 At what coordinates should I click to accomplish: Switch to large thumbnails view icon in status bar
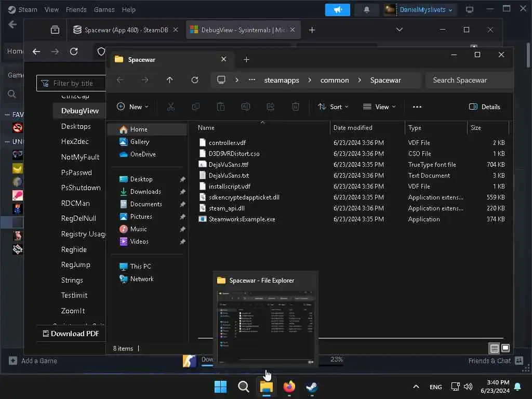click(506, 348)
